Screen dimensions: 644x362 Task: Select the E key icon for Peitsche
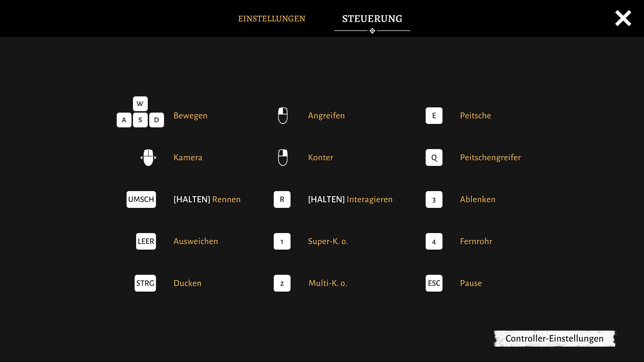pyautogui.click(x=434, y=116)
